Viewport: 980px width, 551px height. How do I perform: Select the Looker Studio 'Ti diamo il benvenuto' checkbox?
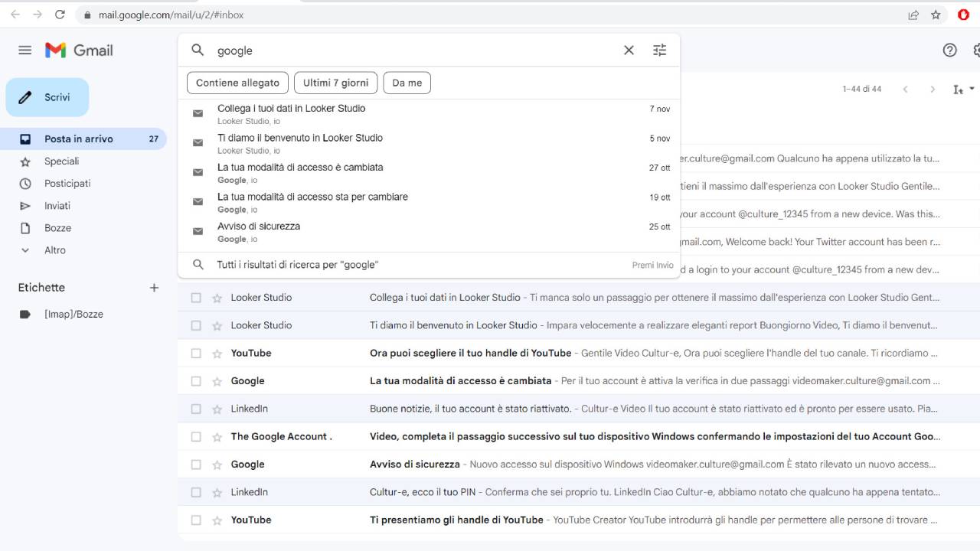(x=196, y=325)
